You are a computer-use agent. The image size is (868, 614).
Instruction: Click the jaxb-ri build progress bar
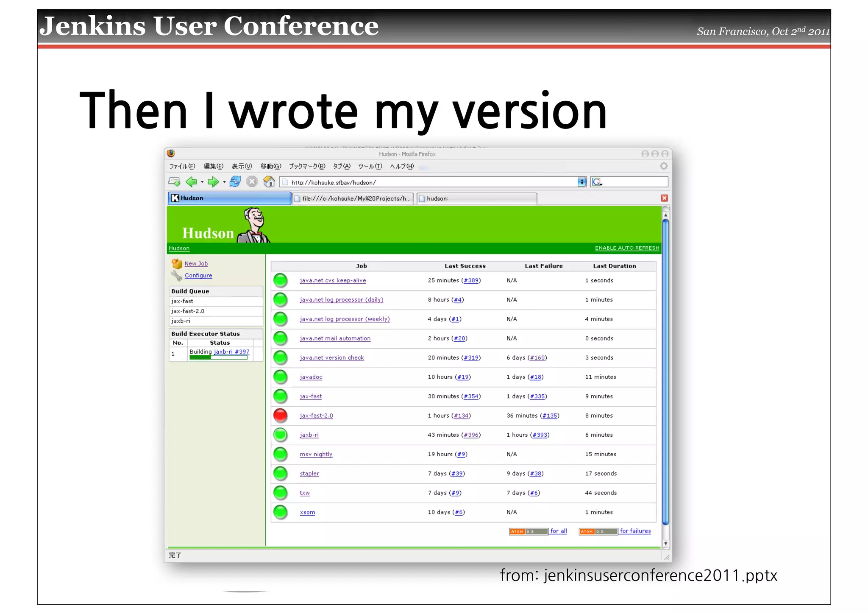218,357
